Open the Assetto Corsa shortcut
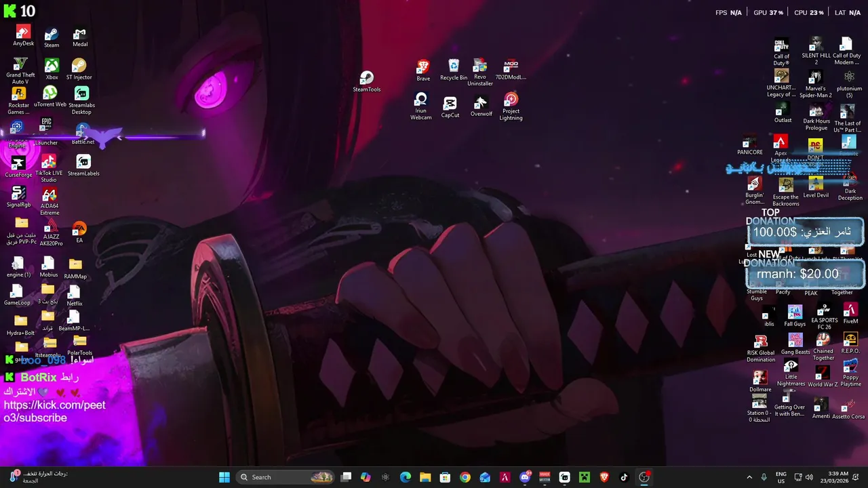The width and height of the screenshot is (868, 488). tap(849, 409)
